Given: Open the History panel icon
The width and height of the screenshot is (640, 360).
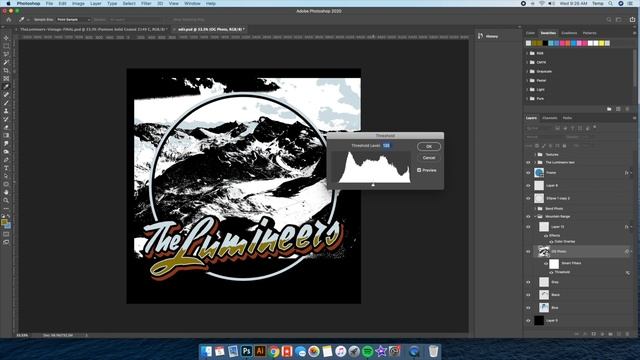Looking at the screenshot, I should [x=480, y=36].
